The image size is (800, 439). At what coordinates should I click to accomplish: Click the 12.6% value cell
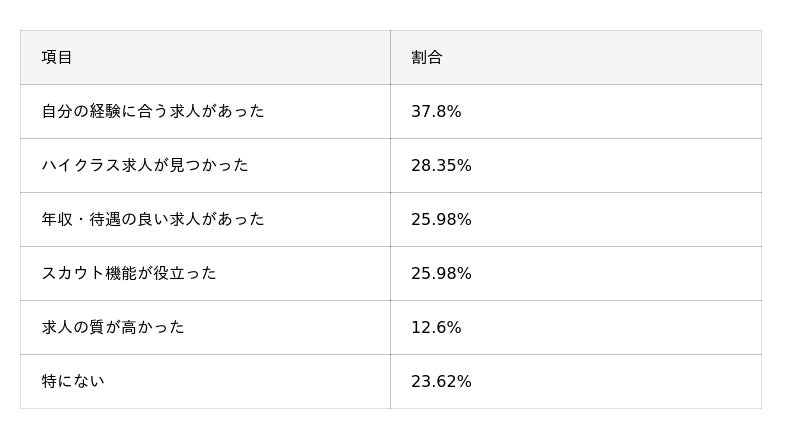point(436,327)
